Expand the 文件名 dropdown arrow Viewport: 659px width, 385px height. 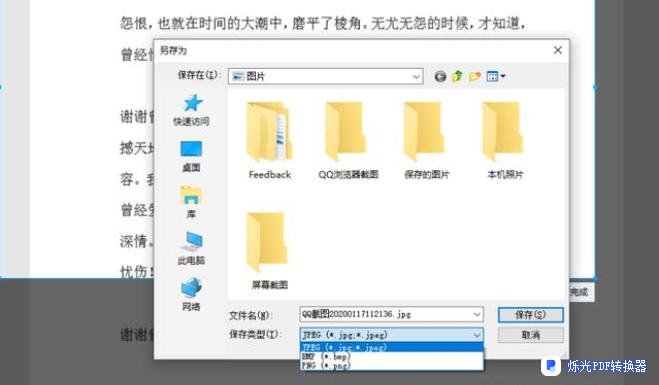[x=477, y=314]
